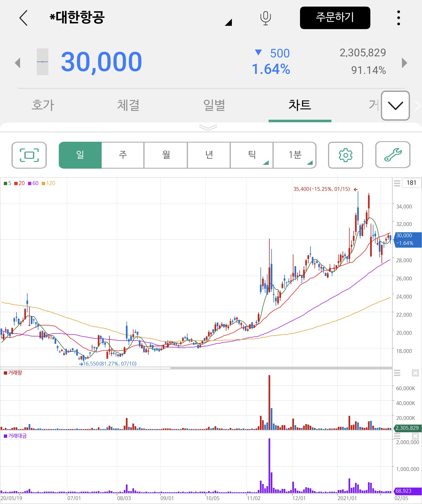The width and height of the screenshot is (422, 504).
Task: Tap the 34,000 price axis label
Action: pos(404,207)
